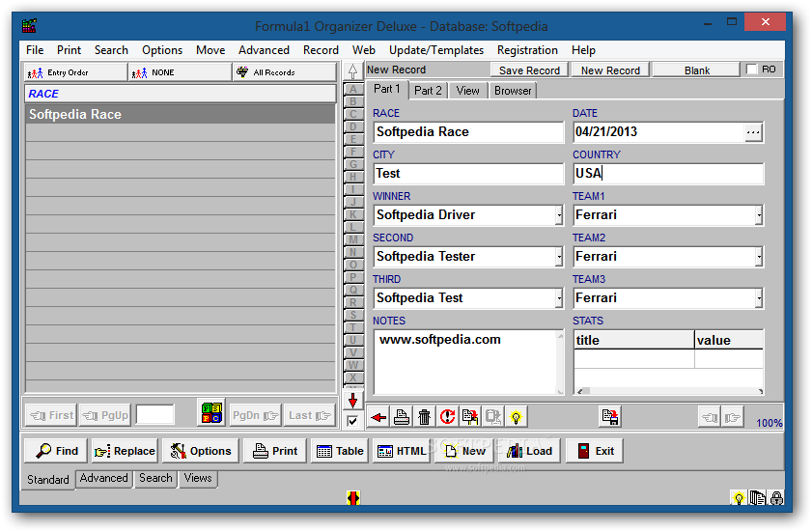Click the up arrow above alphabet index
Screen dimensions: 812x532
point(352,71)
